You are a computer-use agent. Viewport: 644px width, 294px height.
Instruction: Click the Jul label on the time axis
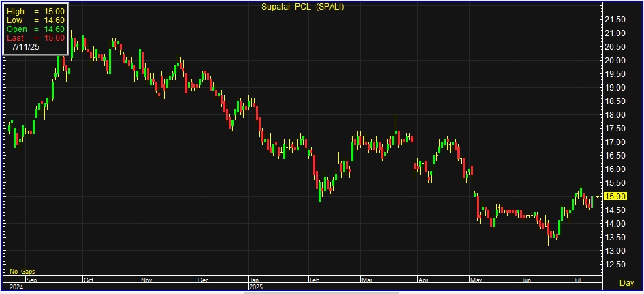click(x=577, y=280)
